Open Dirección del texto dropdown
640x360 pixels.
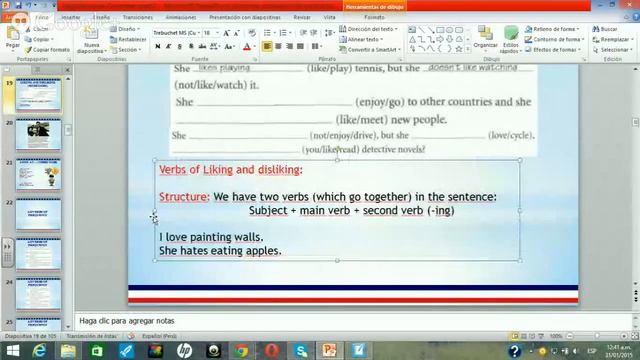(368, 29)
